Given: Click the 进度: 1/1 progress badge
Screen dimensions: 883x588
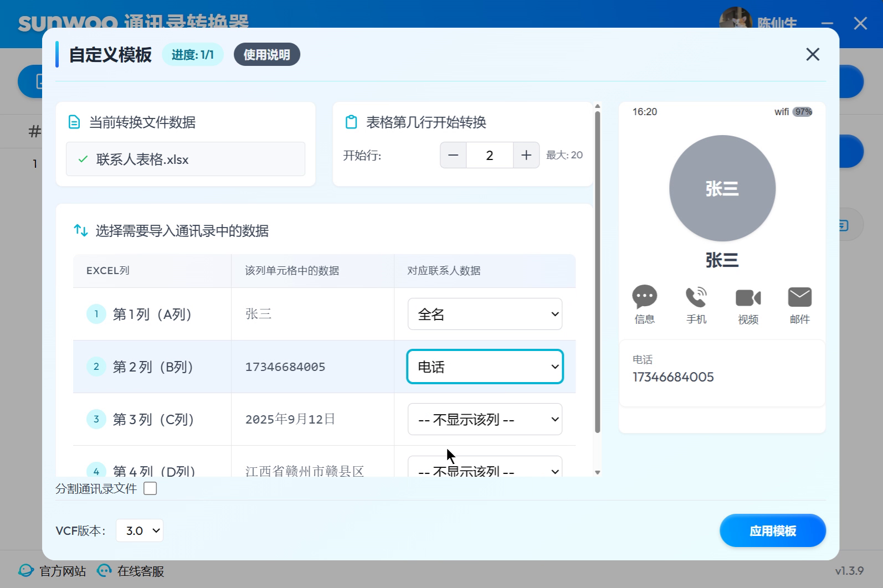Looking at the screenshot, I should click(193, 54).
